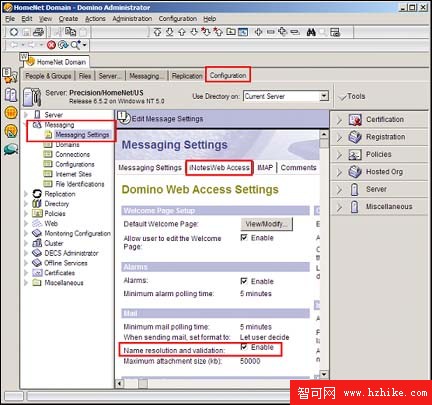
Task: Open the address book bookmark icon
Action: pyautogui.click(x=11, y=95)
